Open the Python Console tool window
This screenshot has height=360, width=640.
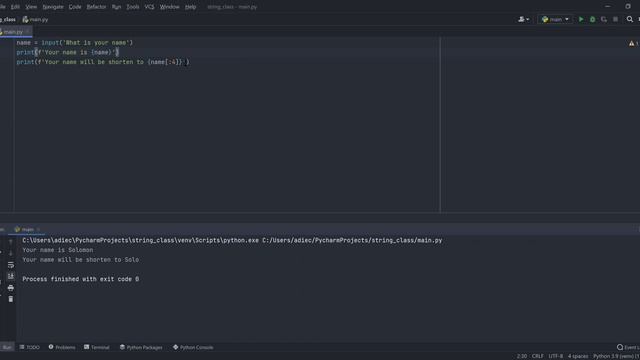pyautogui.click(x=193, y=347)
